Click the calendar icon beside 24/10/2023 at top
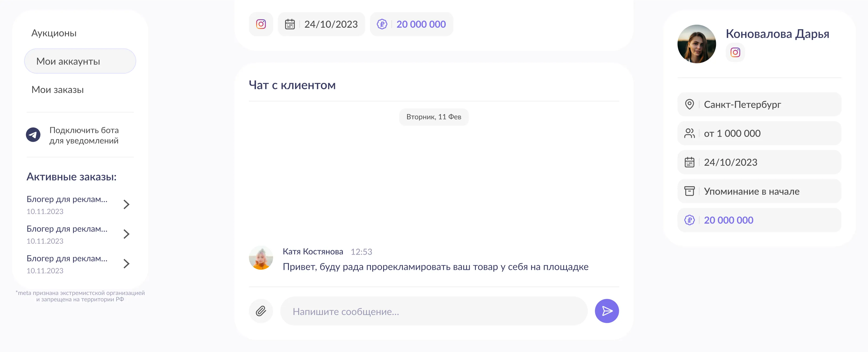 (x=290, y=24)
